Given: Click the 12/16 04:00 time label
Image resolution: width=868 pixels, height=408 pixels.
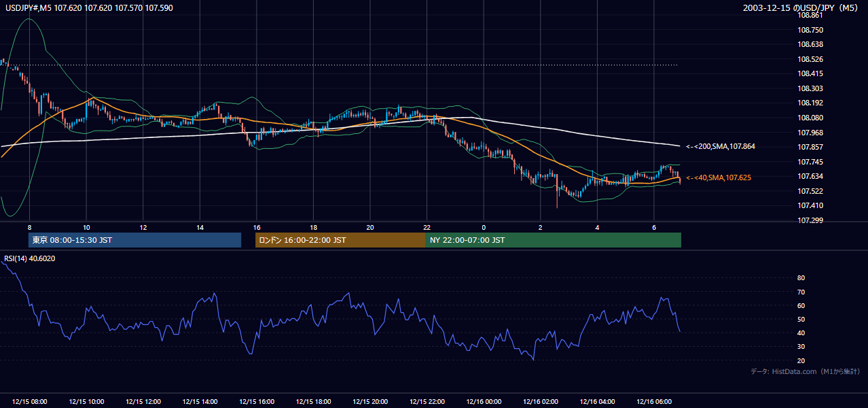Looking at the screenshot, I should [597, 402].
